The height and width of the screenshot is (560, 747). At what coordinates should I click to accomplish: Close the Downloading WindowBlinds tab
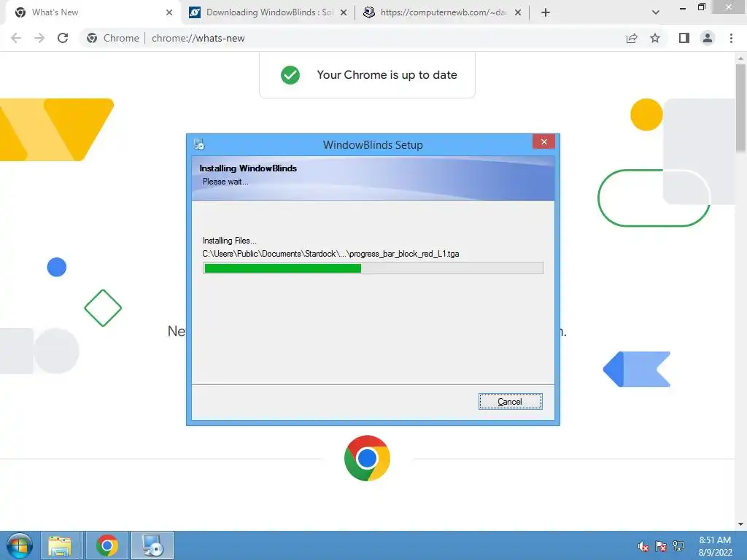[x=344, y=12]
